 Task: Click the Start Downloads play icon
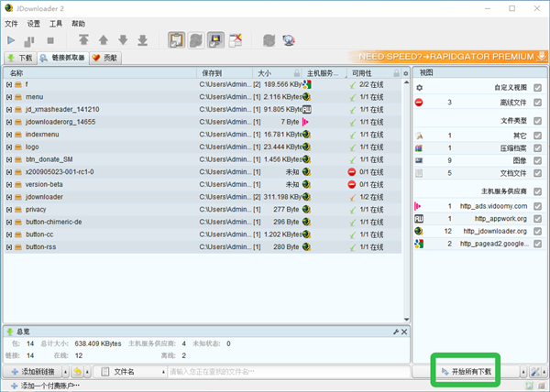(x=12, y=40)
